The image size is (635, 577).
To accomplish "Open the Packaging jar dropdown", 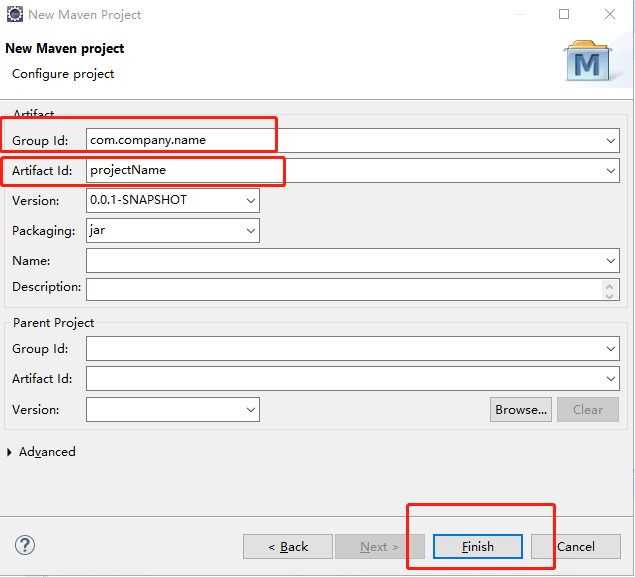I will pyautogui.click(x=251, y=230).
